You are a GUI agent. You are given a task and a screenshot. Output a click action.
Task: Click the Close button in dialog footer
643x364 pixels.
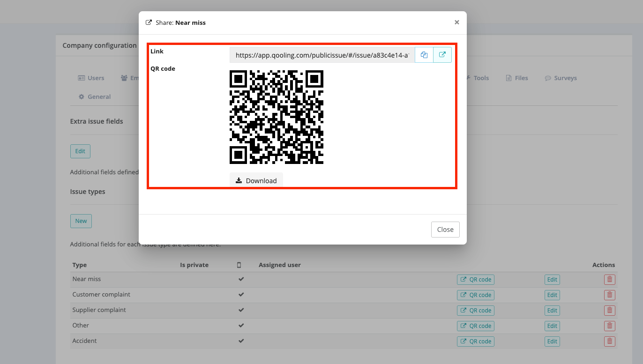pyautogui.click(x=445, y=230)
